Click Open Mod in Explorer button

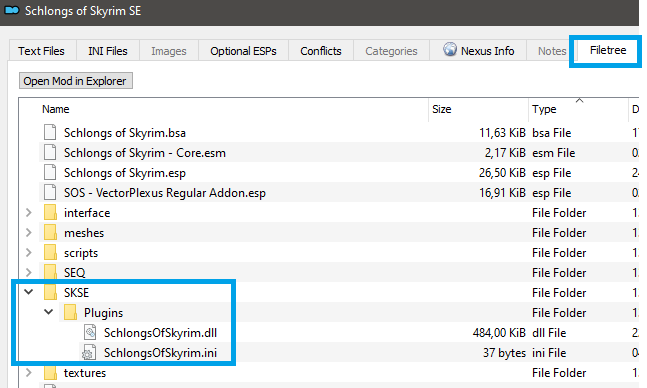point(76,81)
